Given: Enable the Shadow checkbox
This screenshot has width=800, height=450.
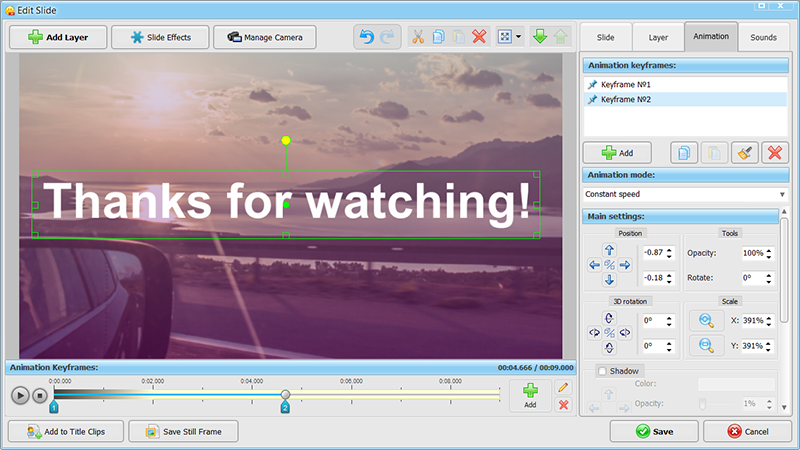Looking at the screenshot, I should 601,371.
